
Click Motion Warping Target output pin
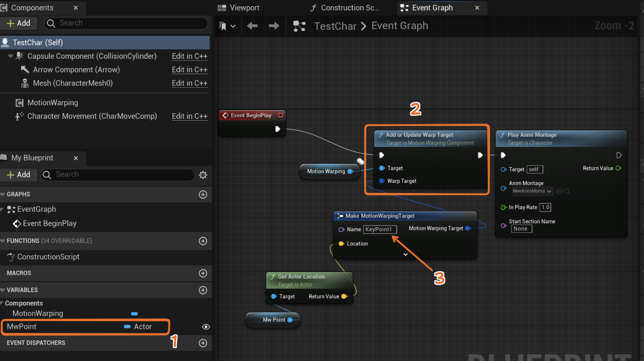click(468, 229)
